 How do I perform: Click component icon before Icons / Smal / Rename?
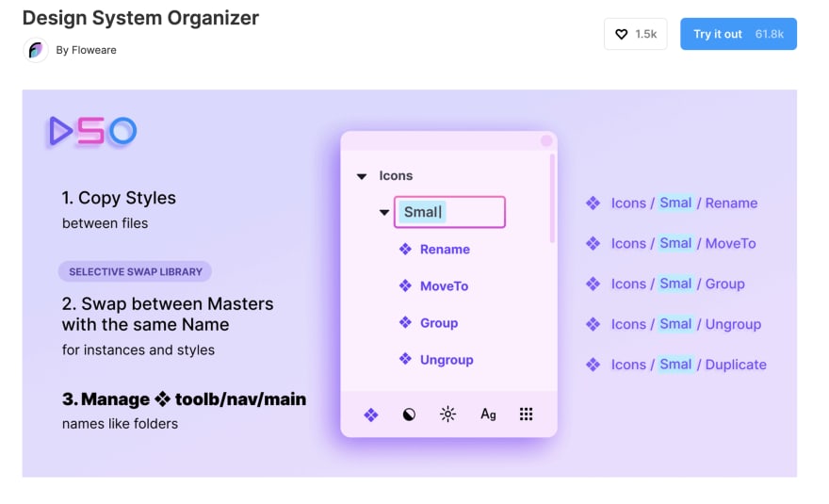point(593,203)
